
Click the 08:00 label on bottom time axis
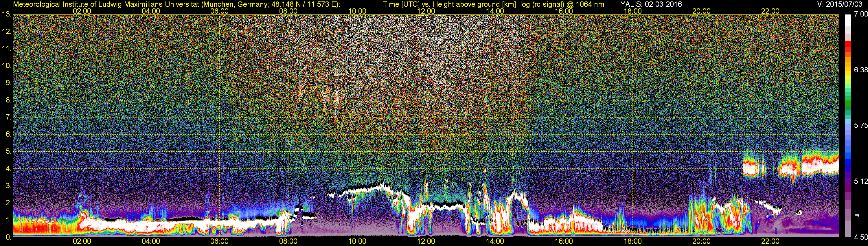tap(288, 242)
